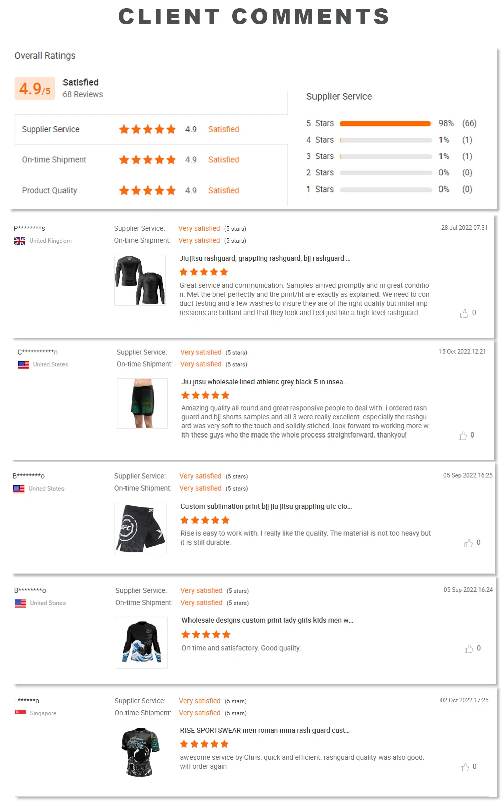Thumbs-up the 'On time and satisfactory' review
504x812 pixels.
(469, 649)
